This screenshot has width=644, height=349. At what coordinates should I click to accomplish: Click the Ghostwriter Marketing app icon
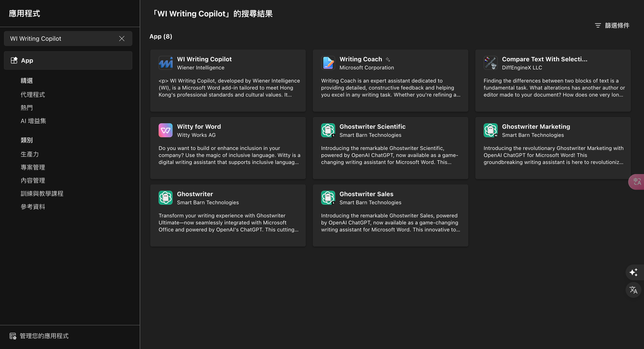tap(491, 130)
